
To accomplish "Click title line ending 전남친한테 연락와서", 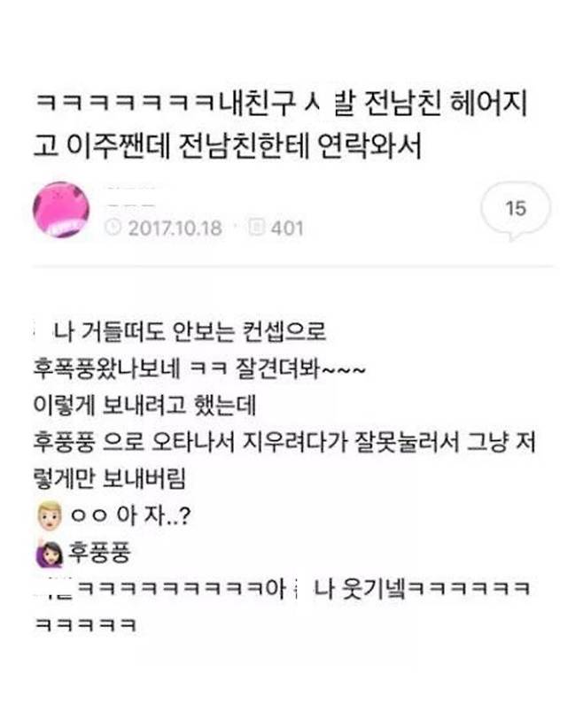I will tap(228, 145).
